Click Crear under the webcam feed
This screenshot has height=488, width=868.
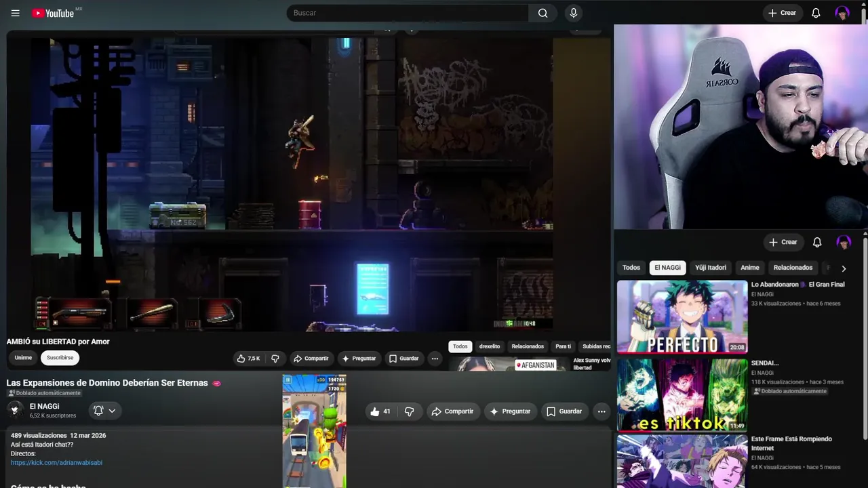point(783,242)
